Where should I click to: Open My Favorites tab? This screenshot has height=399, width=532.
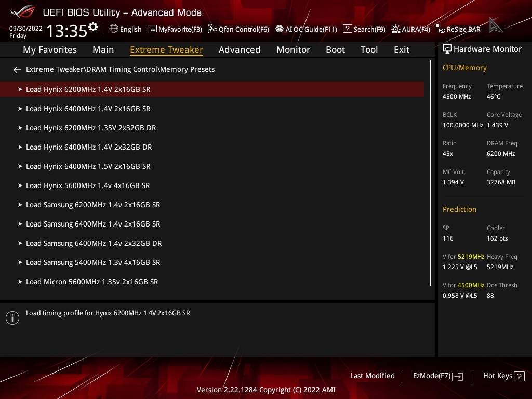(50, 50)
